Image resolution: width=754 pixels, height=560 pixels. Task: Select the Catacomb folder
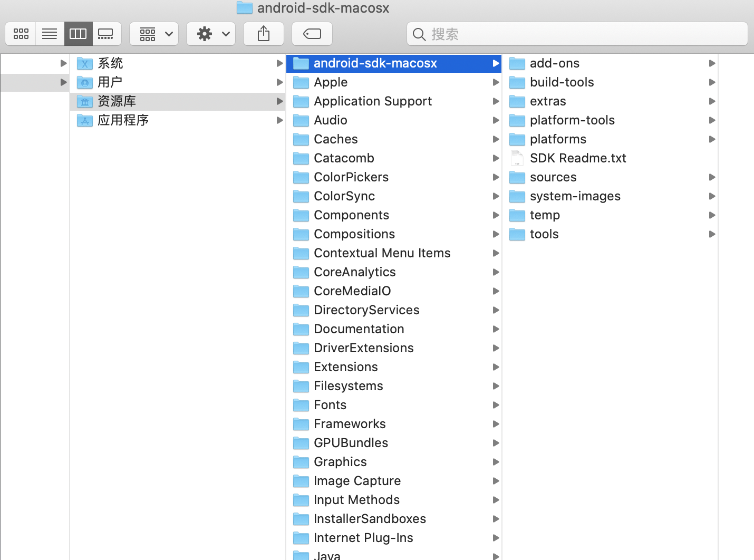click(x=394, y=158)
